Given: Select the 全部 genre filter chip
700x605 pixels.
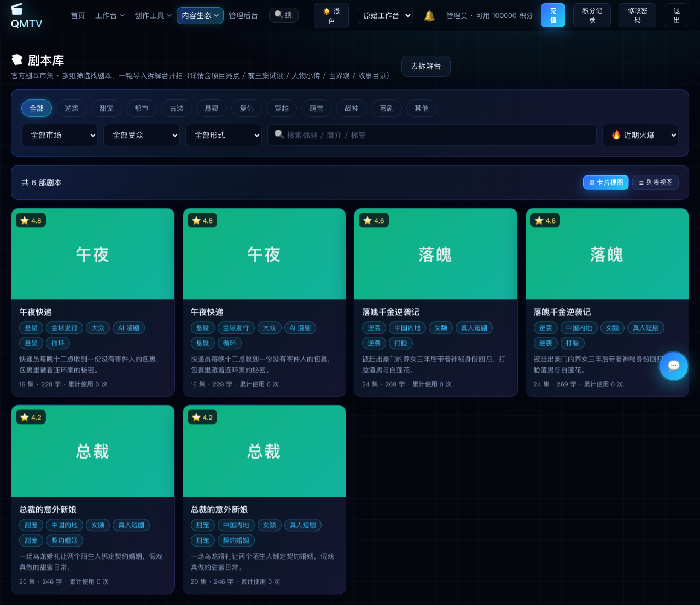Looking at the screenshot, I should click(37, 108).
